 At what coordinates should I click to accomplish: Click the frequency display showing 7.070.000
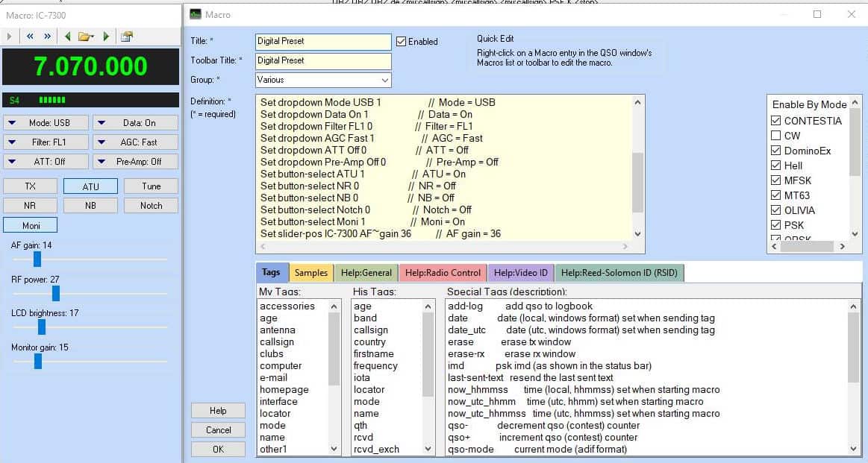point(90,66)
